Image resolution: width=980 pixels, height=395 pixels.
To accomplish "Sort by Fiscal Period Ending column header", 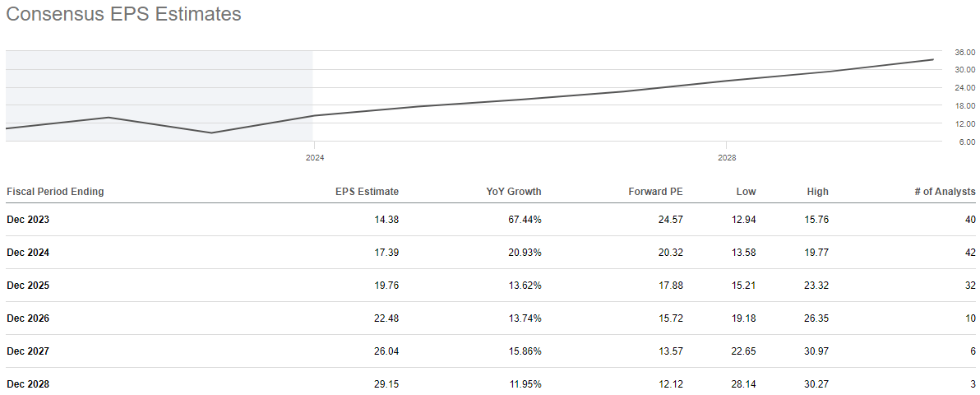I will point(55,192).
